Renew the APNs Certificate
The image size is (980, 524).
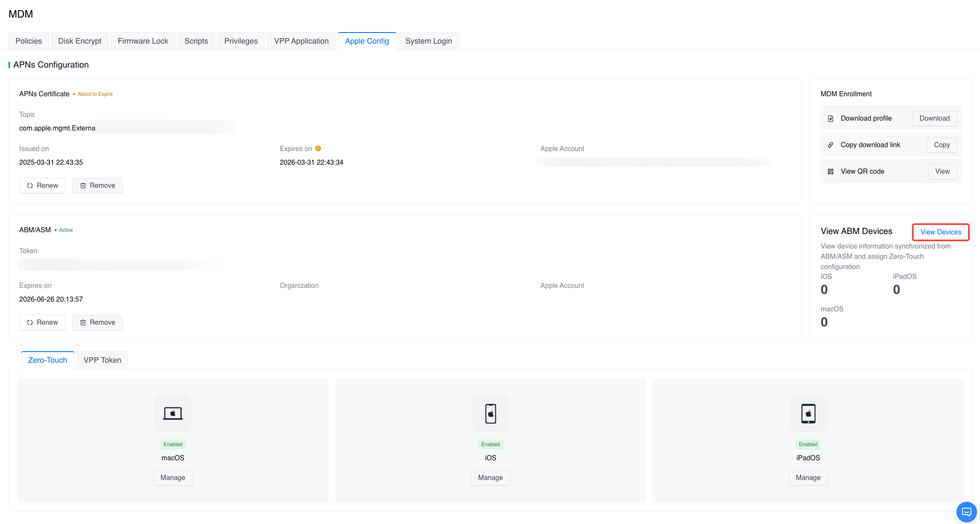[x=42, y=186]
